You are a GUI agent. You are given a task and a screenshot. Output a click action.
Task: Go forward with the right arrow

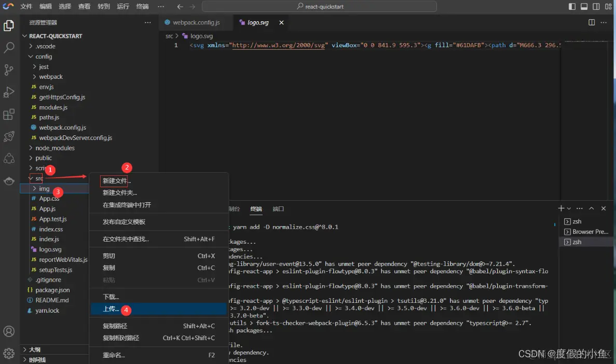192,7
